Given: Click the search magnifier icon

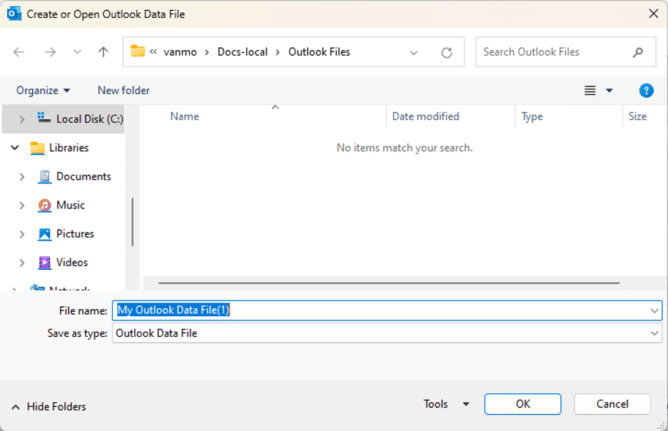Looking at the screenshot, I should 638,52.
